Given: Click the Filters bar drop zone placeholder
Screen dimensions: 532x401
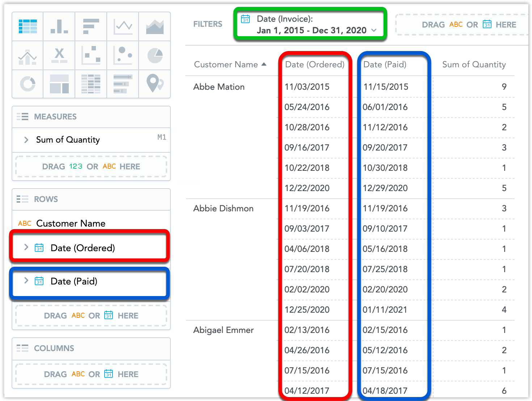Looking at the screenshot, I should click(x=463, y=25).
